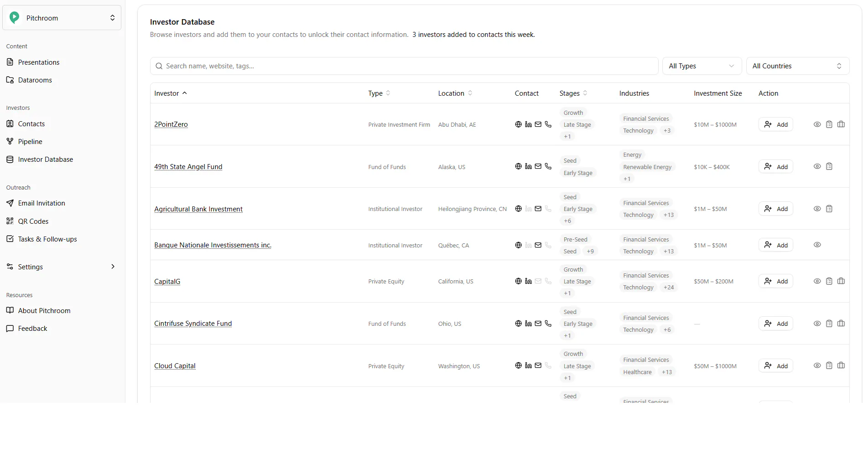Open the portfolio icon for CapitalG
This screenshot has height=468, width=868.
click(841, 281)
